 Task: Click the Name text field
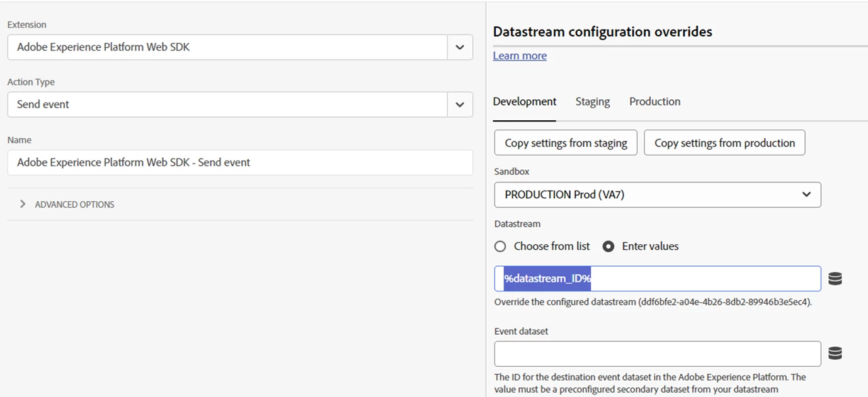pyautogui.click(x=240, y=162)
